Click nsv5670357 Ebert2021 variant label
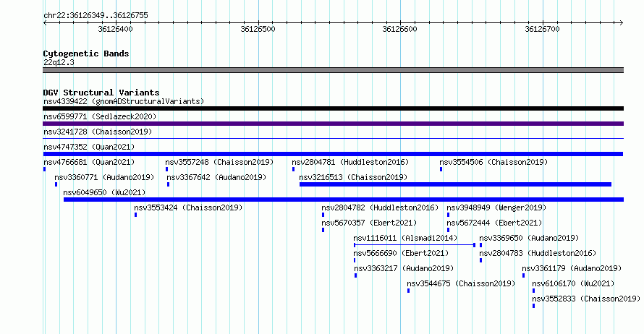 (x=369, y=223)
